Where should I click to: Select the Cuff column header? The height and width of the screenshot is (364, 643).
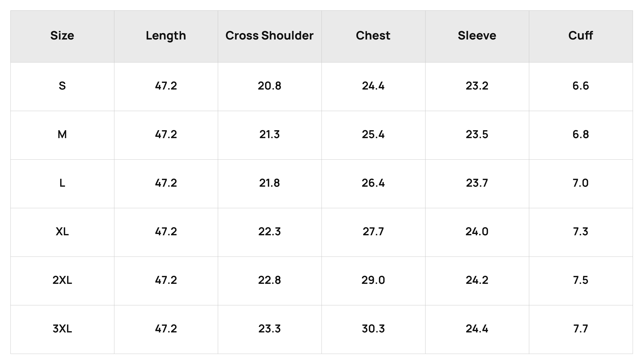tap(580, 35)
